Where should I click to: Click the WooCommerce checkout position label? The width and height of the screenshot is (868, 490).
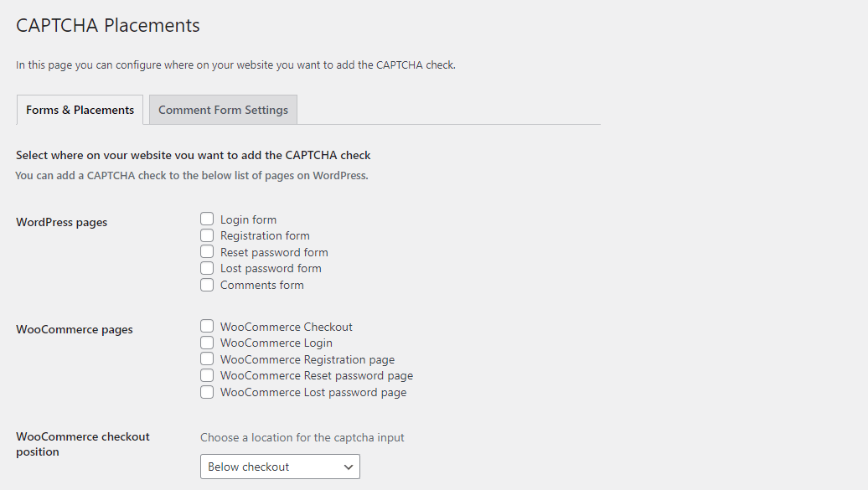click(x=82, y=444)
